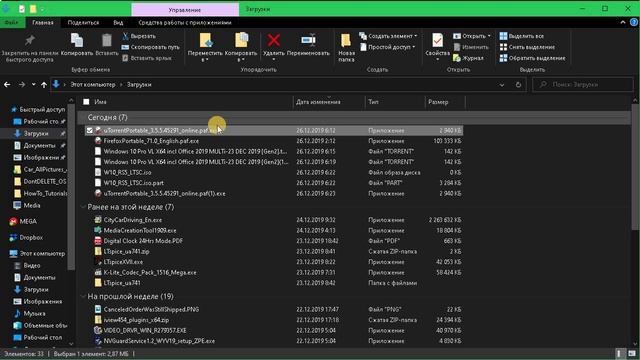Open Средства работы с приложениями tab
The image size is (640, 360).
pos(185,22)
